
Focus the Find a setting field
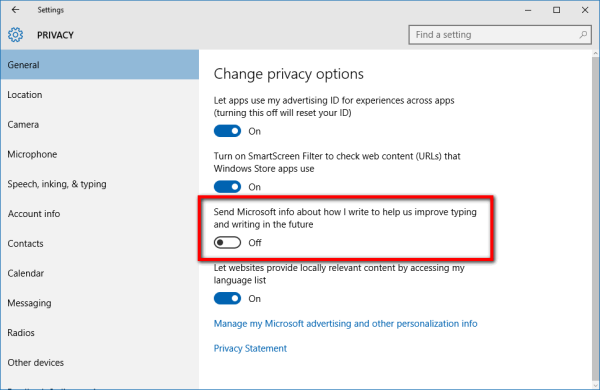500,35
